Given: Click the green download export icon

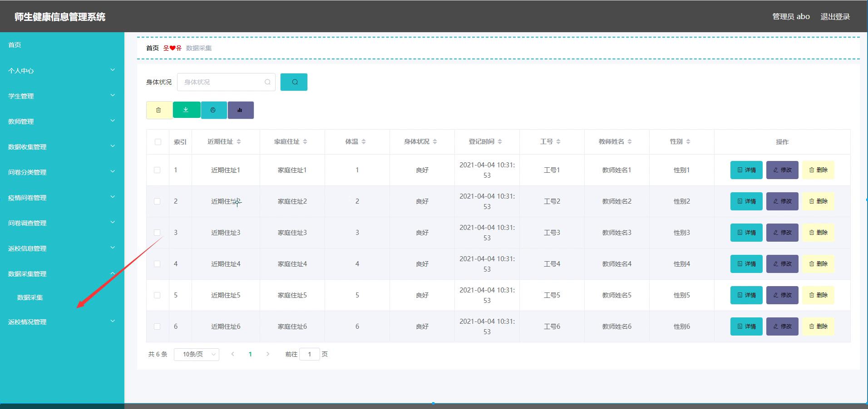Looking at the screenshot, I should click(186, 110).
